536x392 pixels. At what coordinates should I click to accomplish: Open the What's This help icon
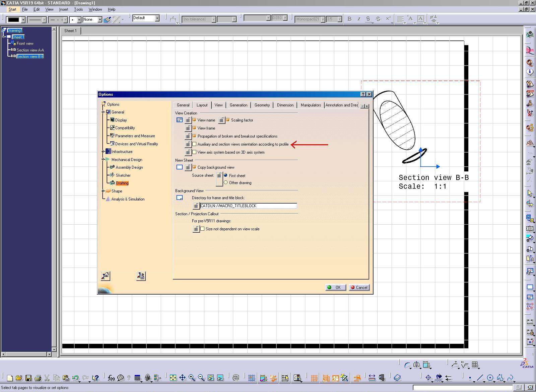coord(95,378)
